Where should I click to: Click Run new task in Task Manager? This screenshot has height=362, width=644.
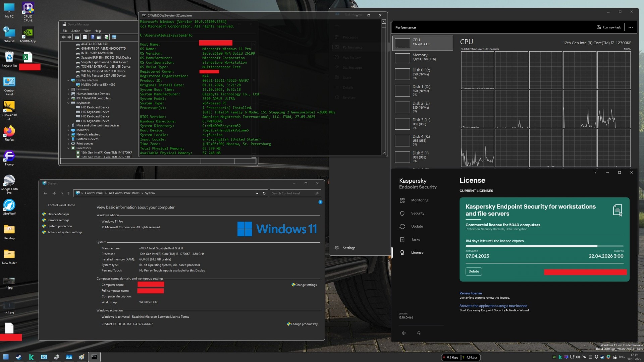tap(608, 27)
